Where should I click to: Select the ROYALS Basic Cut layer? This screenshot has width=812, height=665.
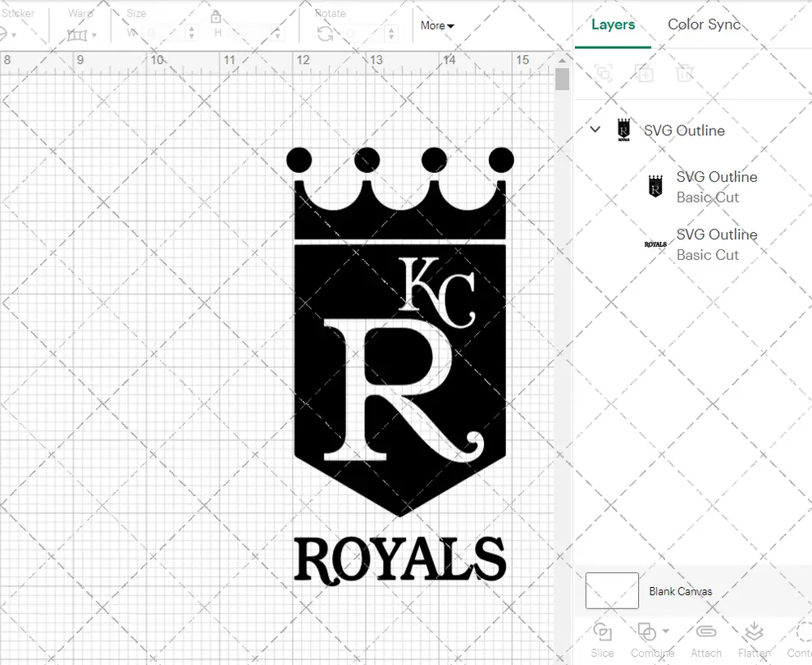coord(717,244)
